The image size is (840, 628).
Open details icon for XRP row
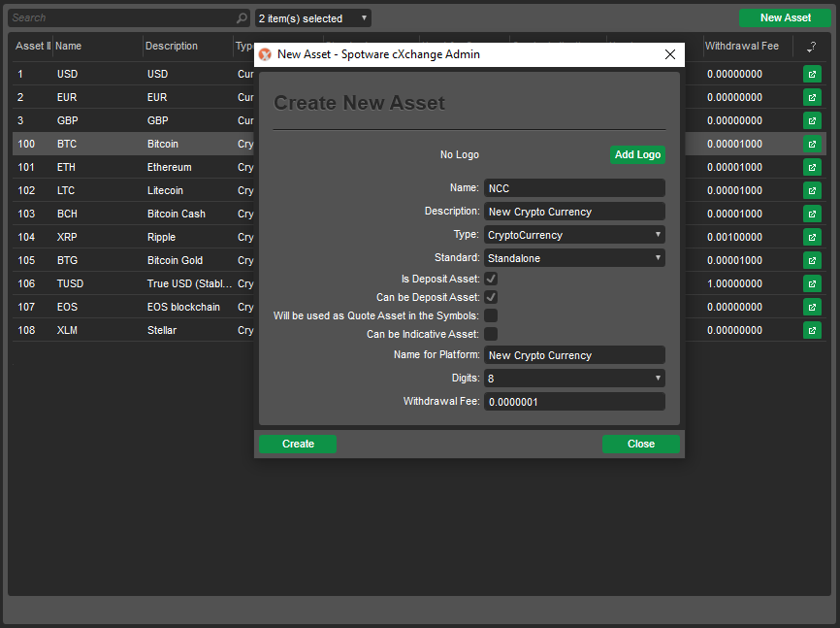click(x=812, y=237)
